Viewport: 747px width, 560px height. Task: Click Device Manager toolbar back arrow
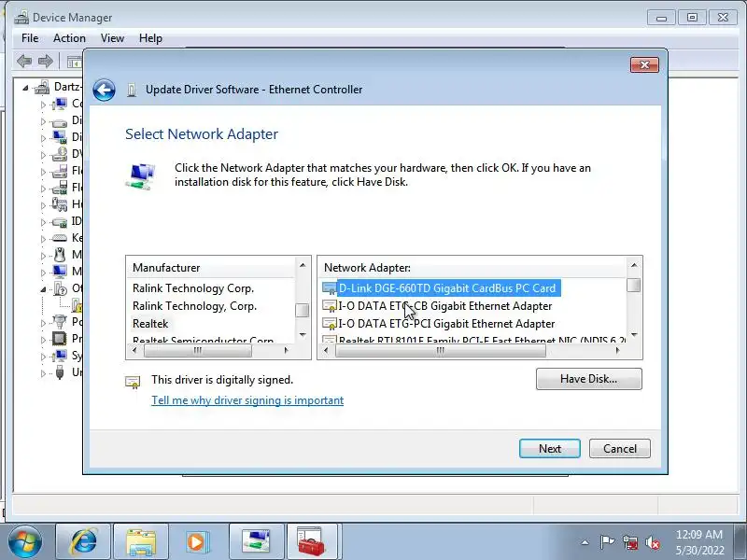click(24, 61)
